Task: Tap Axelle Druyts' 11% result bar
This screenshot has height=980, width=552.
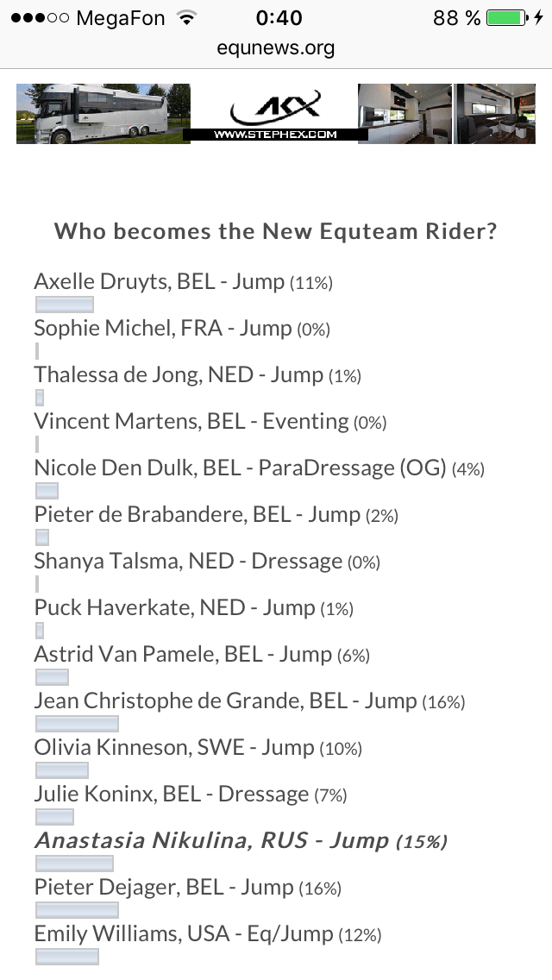Action: 64,304
